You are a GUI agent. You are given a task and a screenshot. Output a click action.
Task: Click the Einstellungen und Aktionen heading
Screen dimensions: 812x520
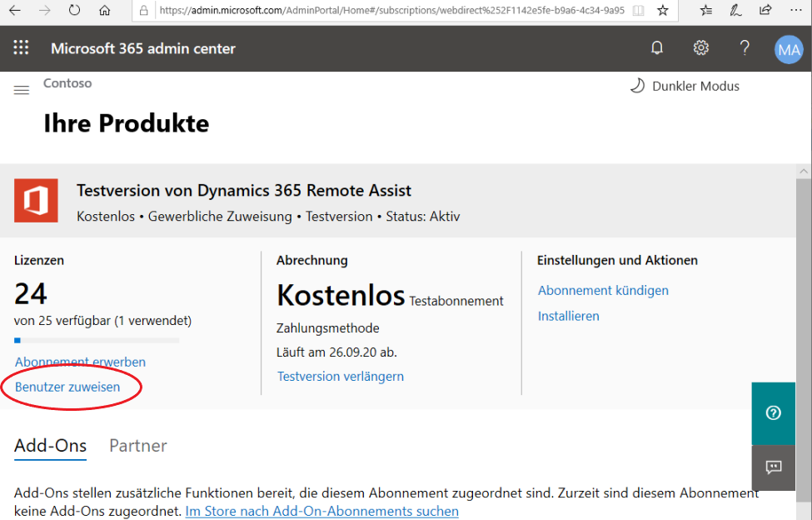(x=617, y=261)
